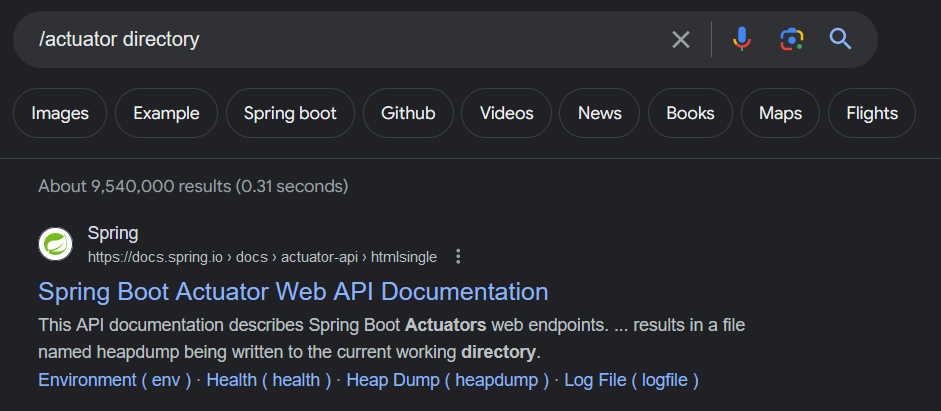The height and width of the screenshot is (411, 941).
Task: Submit search with magnifying glass icon
Action: pyautogui.click(x=840, y=39)
